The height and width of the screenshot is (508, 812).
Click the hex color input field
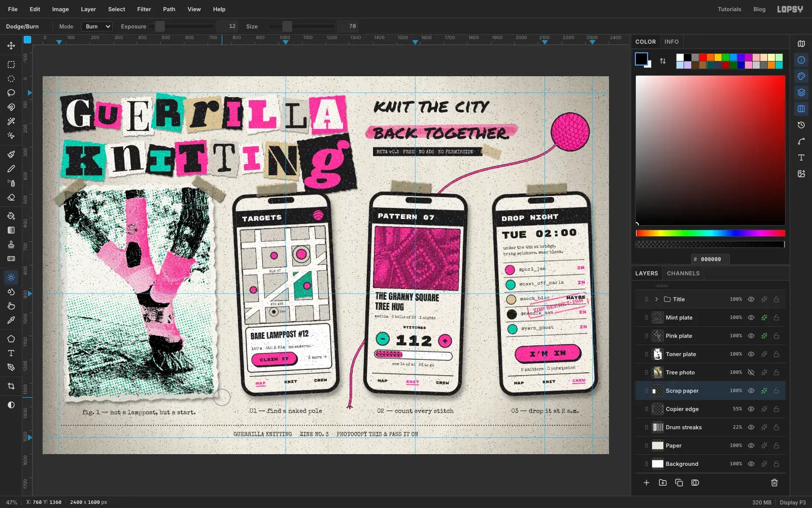(x=710, y=259)
